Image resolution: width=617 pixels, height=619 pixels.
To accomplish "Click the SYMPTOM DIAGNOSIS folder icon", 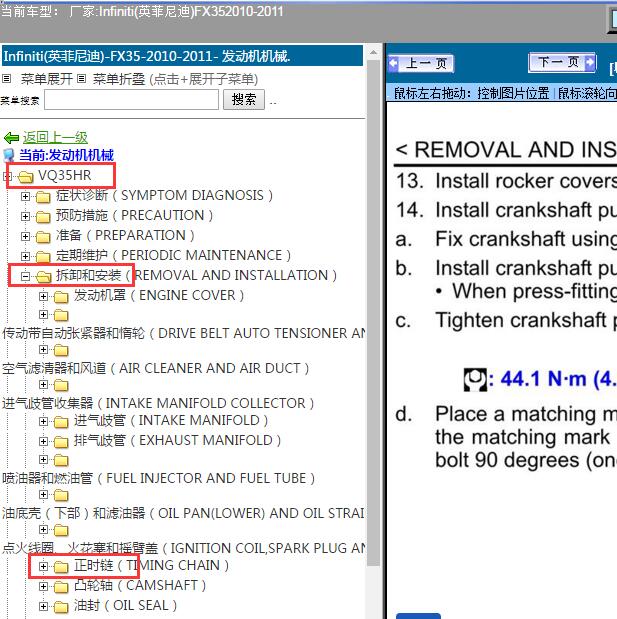I will point(43,196).
